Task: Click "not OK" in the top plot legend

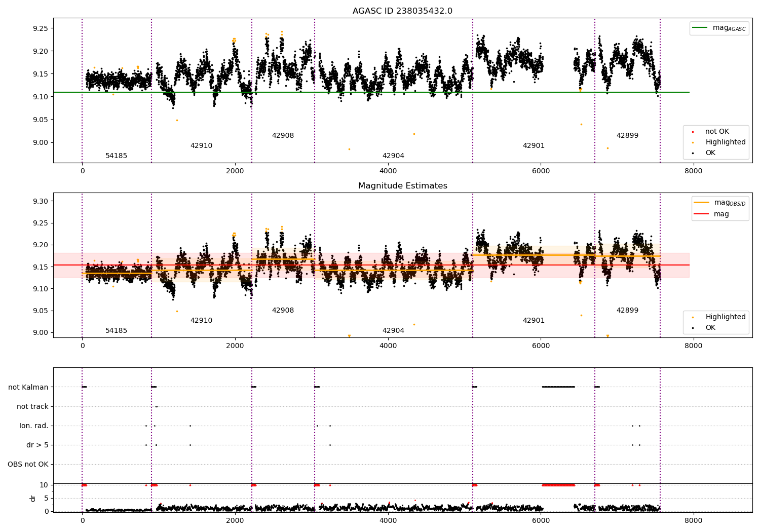Action: 717,132
